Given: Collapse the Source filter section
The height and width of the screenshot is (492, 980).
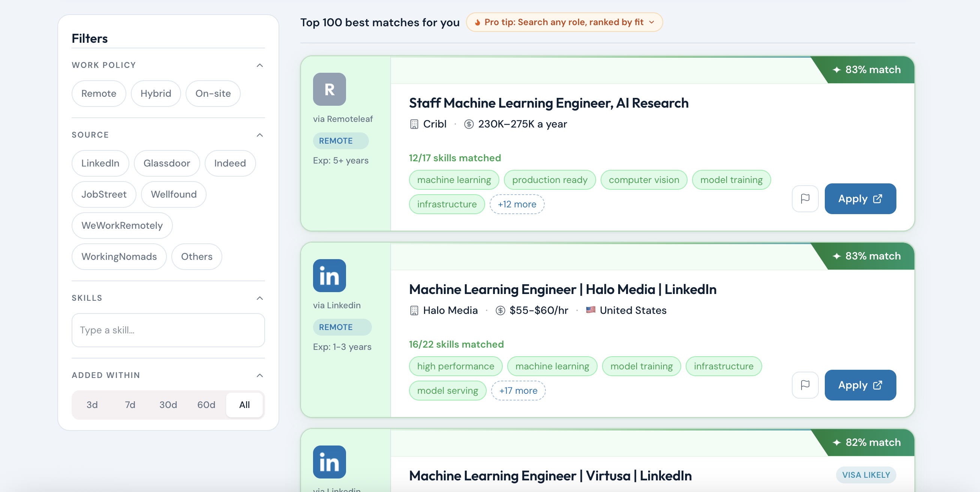Looking at the screenshot, I should pos(259,135).
